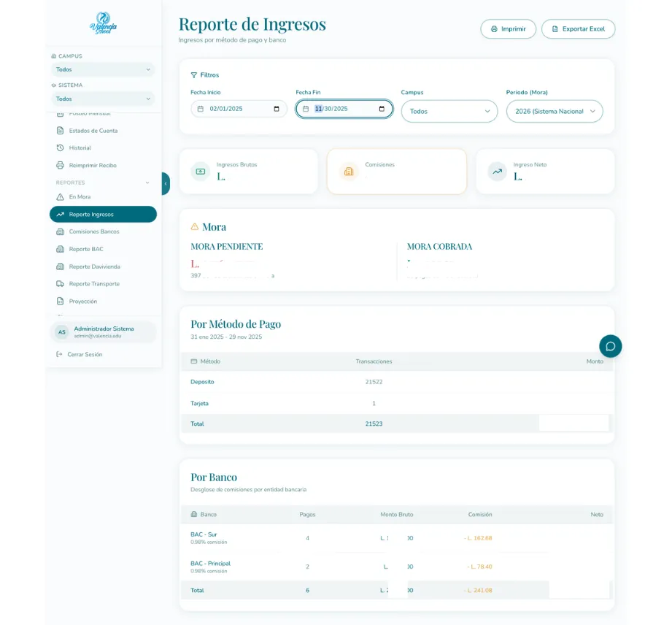Open En Mora report
672x625 pixels.
80,197
